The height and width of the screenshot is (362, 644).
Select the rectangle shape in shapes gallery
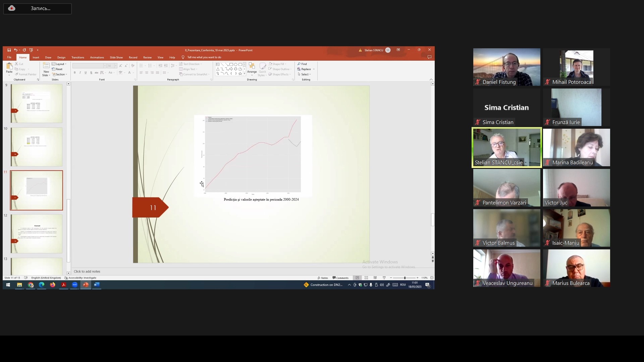tap(231, 64)
